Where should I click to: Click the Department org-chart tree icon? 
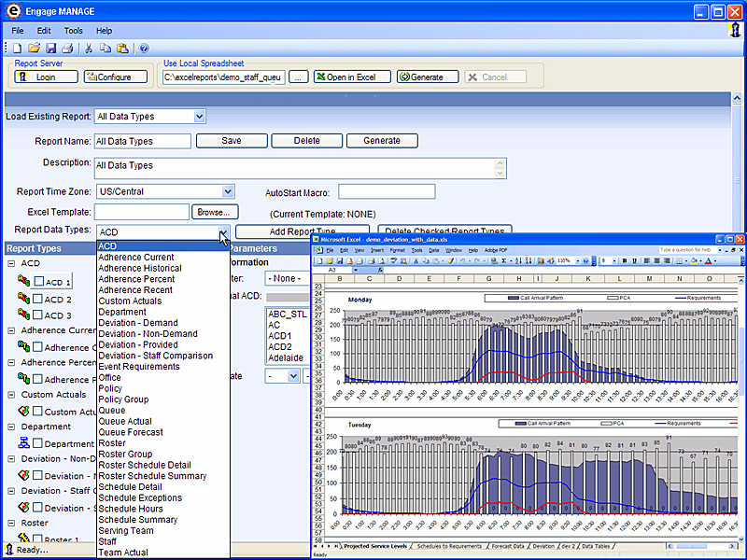[x=23, y=444]
